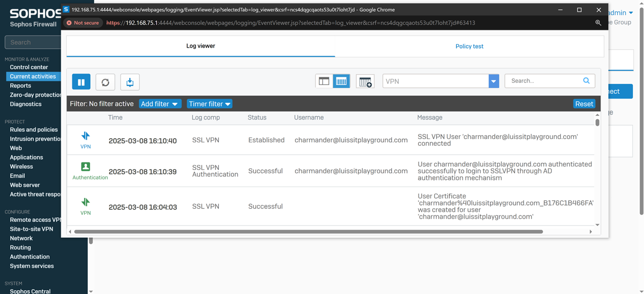Switch to the Log viewer tab

(x=201, y=46)
